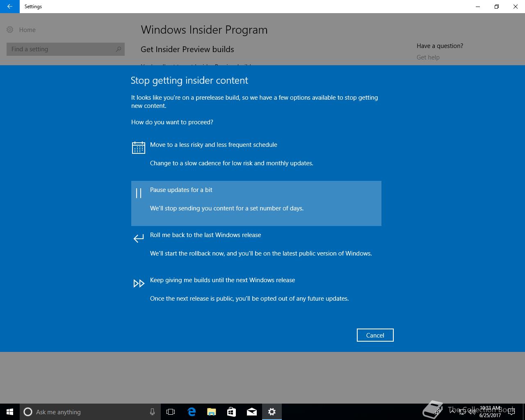
Task: Open the Windows Start menu
Action: (x=10, y=412)
